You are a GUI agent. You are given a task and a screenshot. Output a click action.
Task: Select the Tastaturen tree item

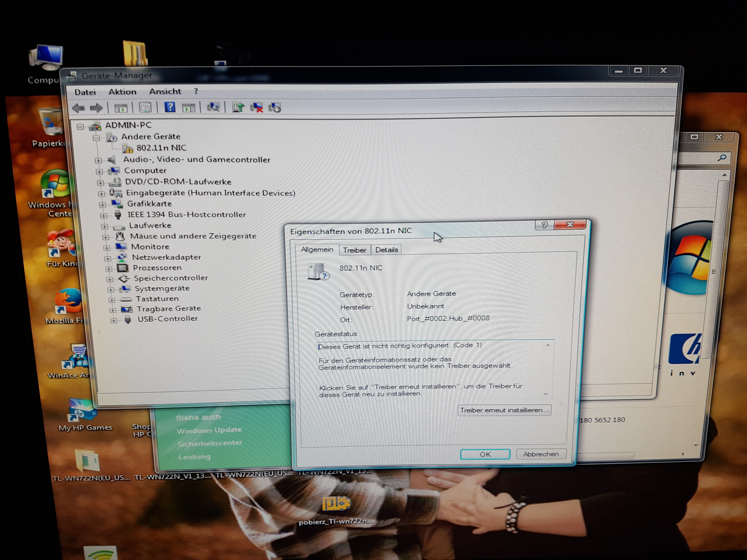point(157,299)
